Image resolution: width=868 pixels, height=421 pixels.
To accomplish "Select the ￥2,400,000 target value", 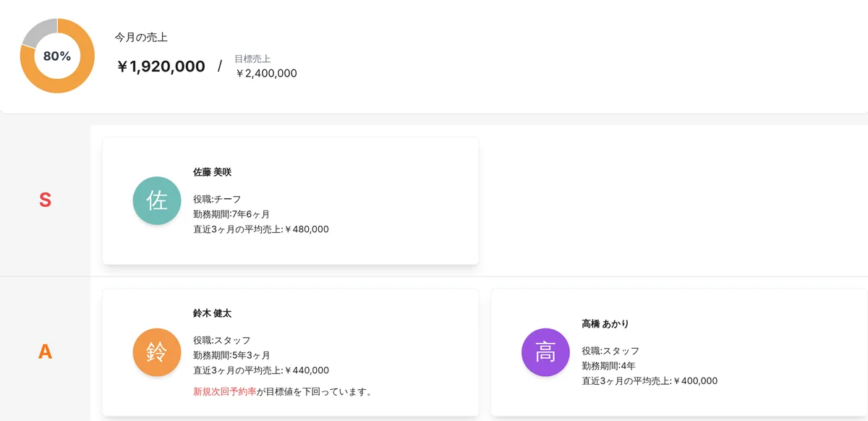I will [x=265, y=73].
